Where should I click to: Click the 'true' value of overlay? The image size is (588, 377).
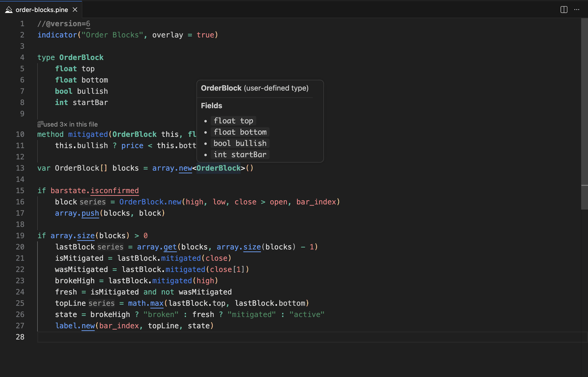(x=205, y=35)
